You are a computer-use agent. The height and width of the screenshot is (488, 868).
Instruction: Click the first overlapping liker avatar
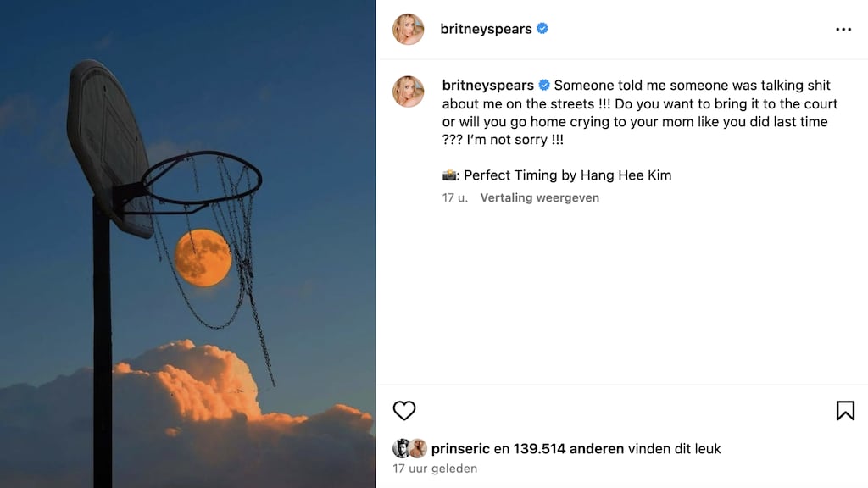(401, 449)
